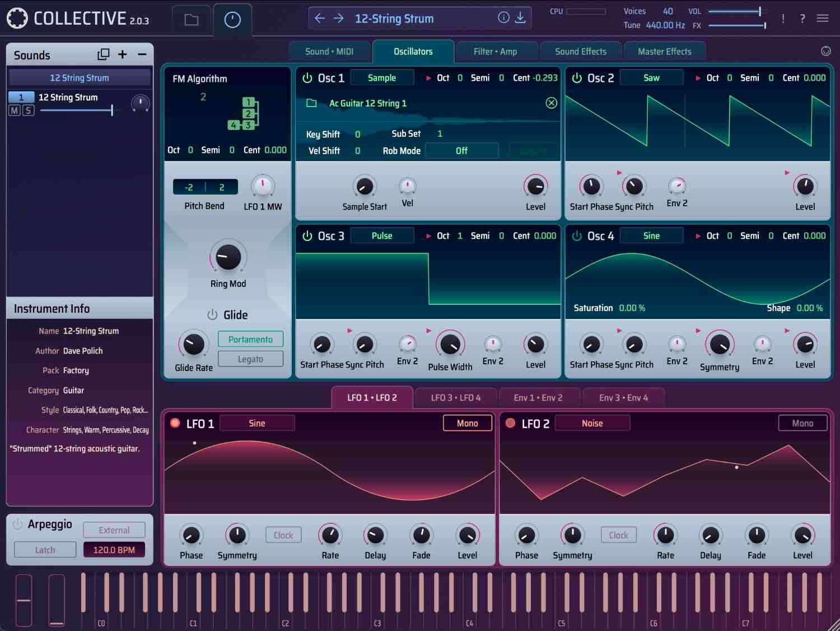Open the hamburger main menu
Screen dimensions: 840x631
[822, 18]
